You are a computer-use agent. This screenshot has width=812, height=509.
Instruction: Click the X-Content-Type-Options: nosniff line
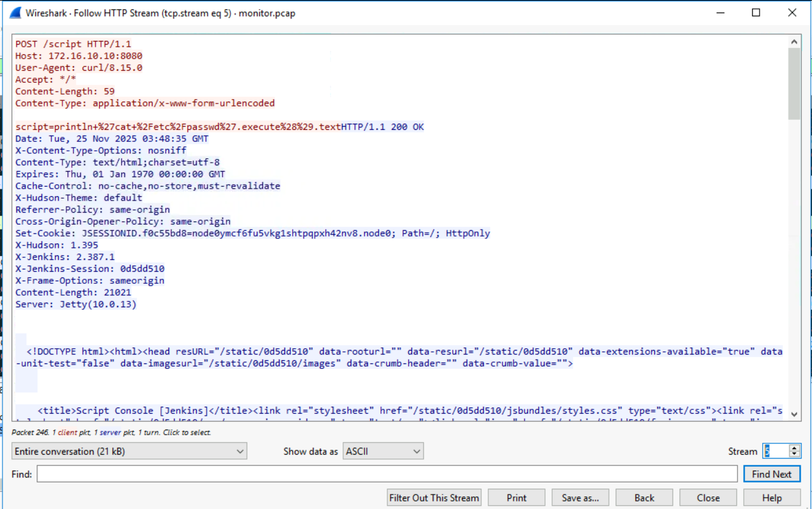[x=101, y=151]
